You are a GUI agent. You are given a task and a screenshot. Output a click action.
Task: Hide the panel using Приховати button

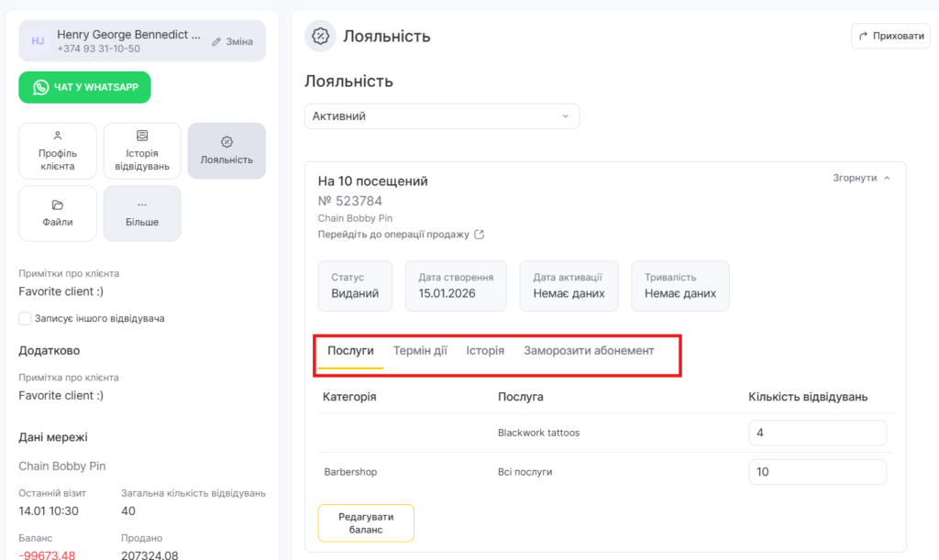coord(890,36)
